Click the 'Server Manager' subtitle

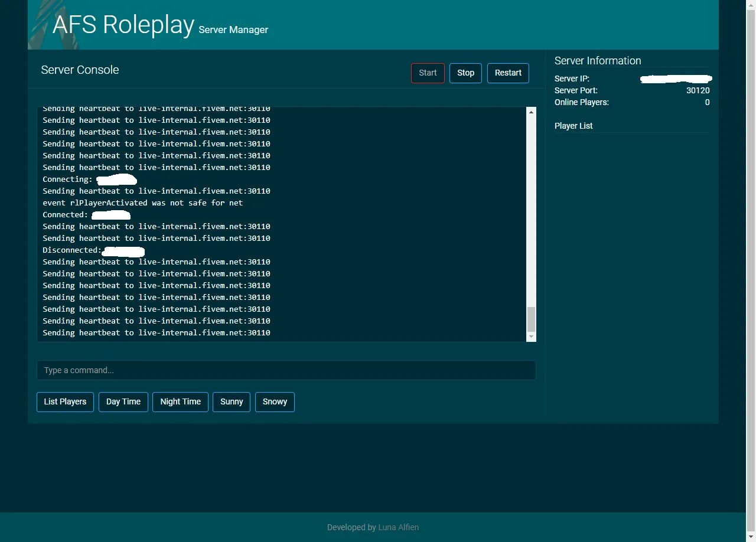tap(233, 30)
